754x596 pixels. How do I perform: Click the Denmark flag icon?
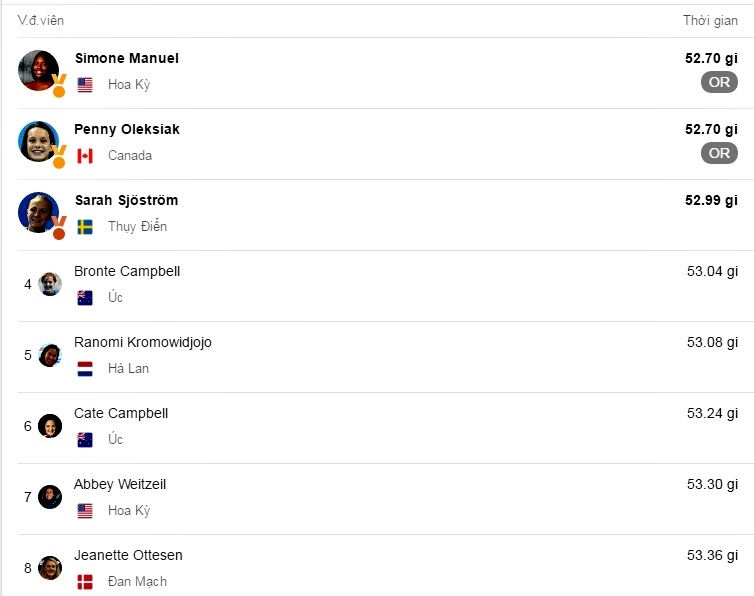tap(85, 582)
